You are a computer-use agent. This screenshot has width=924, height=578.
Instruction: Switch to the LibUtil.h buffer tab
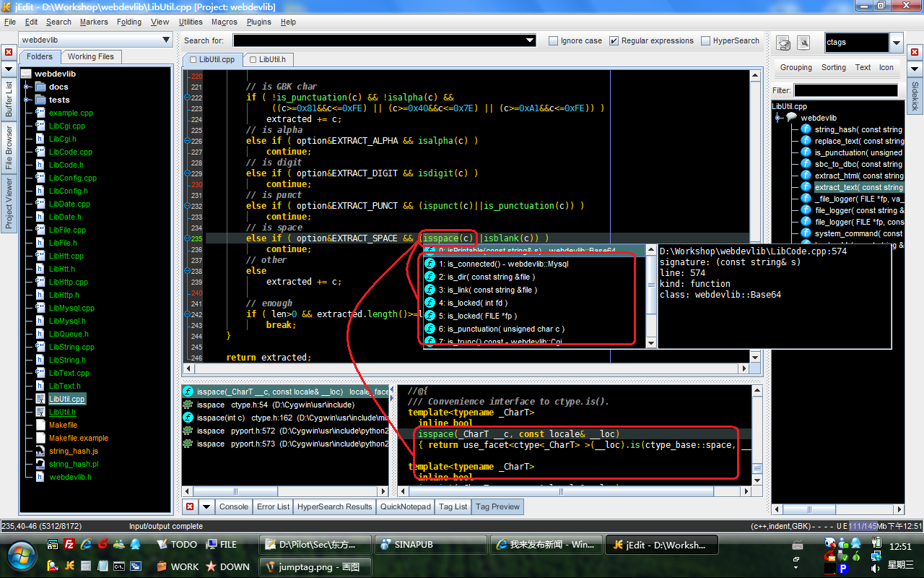point(267,60)
